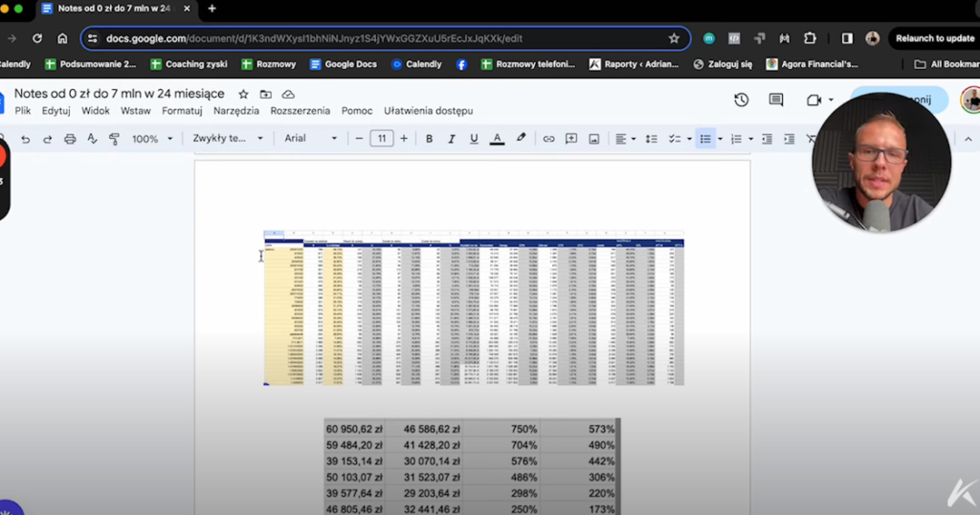Open line and paragraph spacing
The height and width of the screenshot is (515, 980).
[651, 139]
